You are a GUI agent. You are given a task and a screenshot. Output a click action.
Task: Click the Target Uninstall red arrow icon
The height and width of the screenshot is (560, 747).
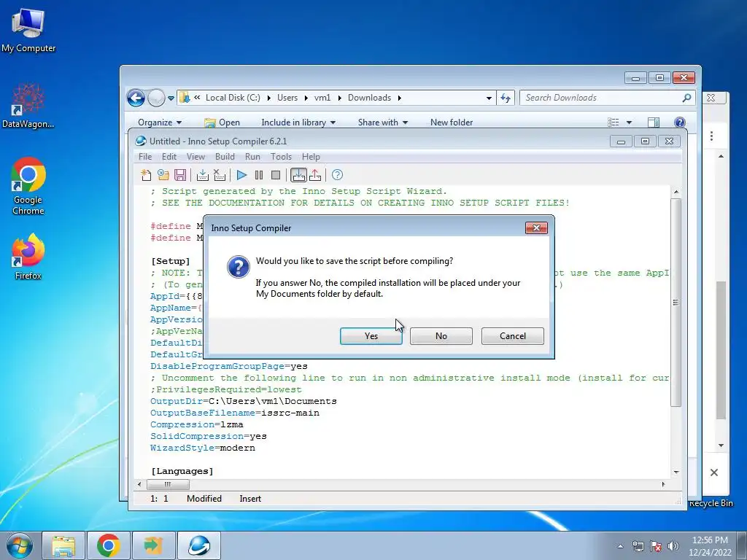click(315, 175)
